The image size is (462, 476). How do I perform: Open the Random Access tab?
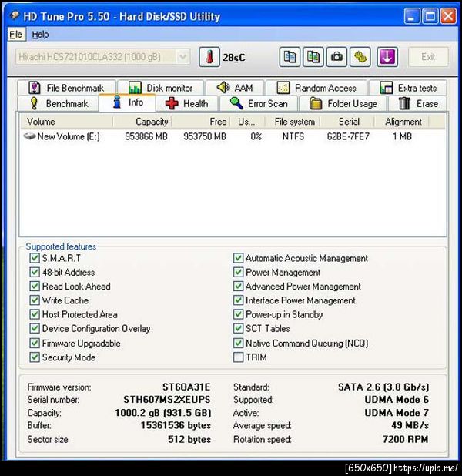(x=316, y=88)
